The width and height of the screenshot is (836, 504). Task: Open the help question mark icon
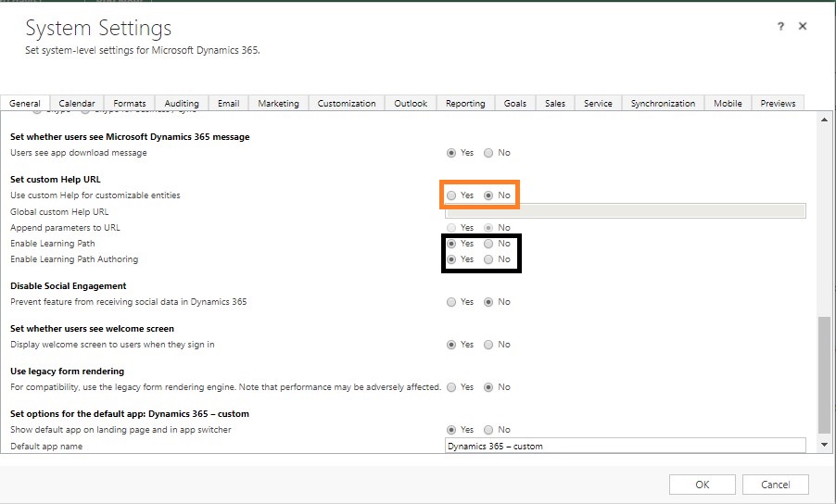[x=780, y=26]
